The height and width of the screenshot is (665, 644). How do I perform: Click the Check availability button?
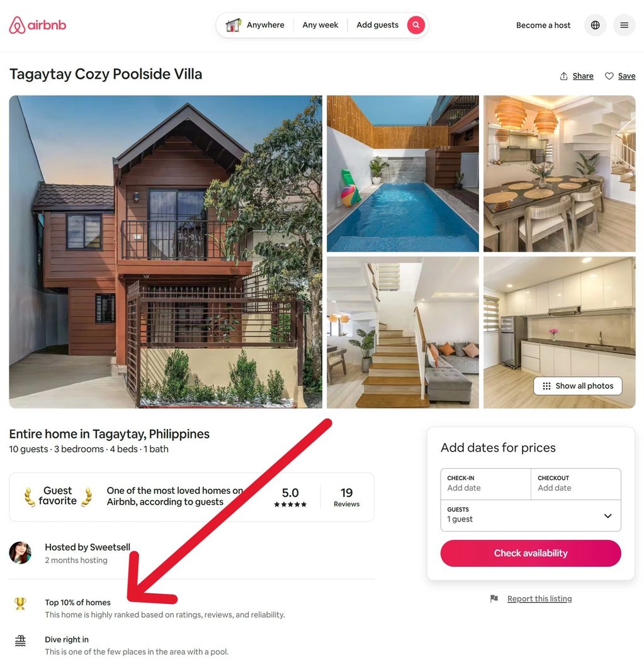tap(531, 553)
